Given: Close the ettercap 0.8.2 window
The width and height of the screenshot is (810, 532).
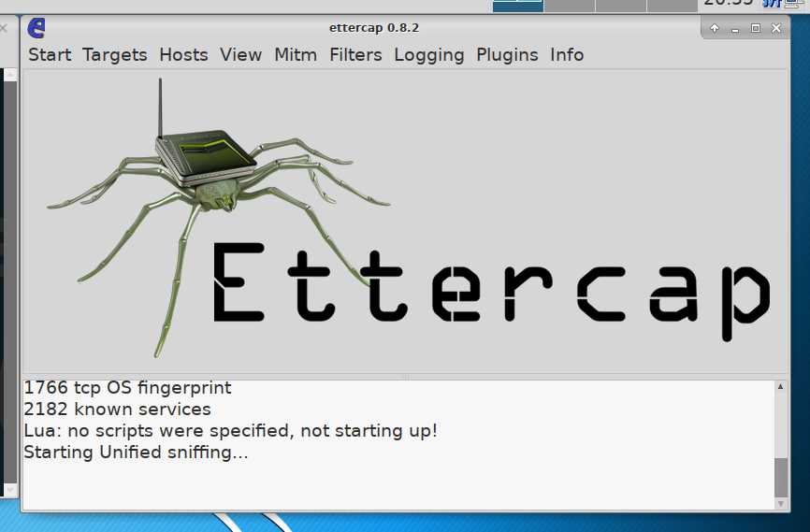Looking at the screenshot, I should click(776, 28).
